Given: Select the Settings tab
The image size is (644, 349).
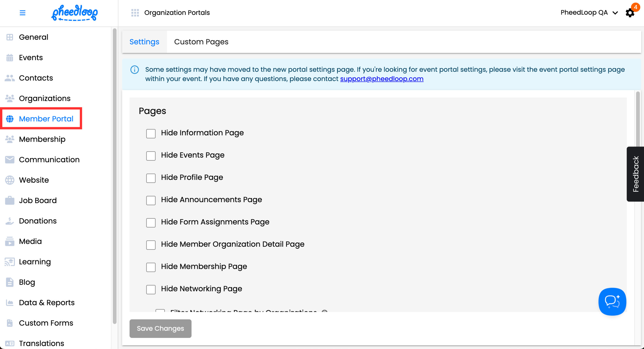Looking at the screenshot, I should coord(144,42).
